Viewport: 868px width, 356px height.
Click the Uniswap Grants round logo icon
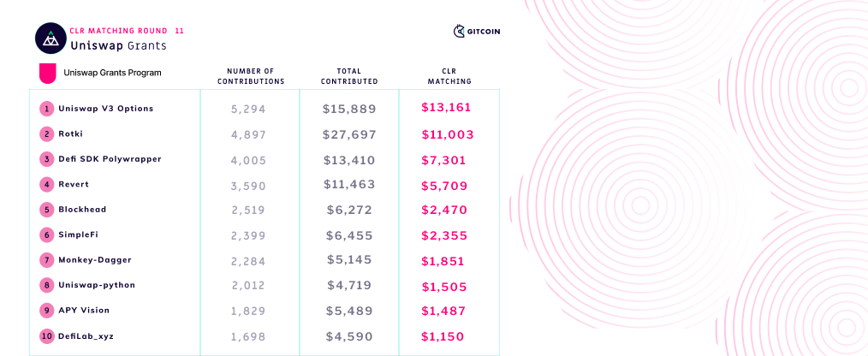(51, 39)
